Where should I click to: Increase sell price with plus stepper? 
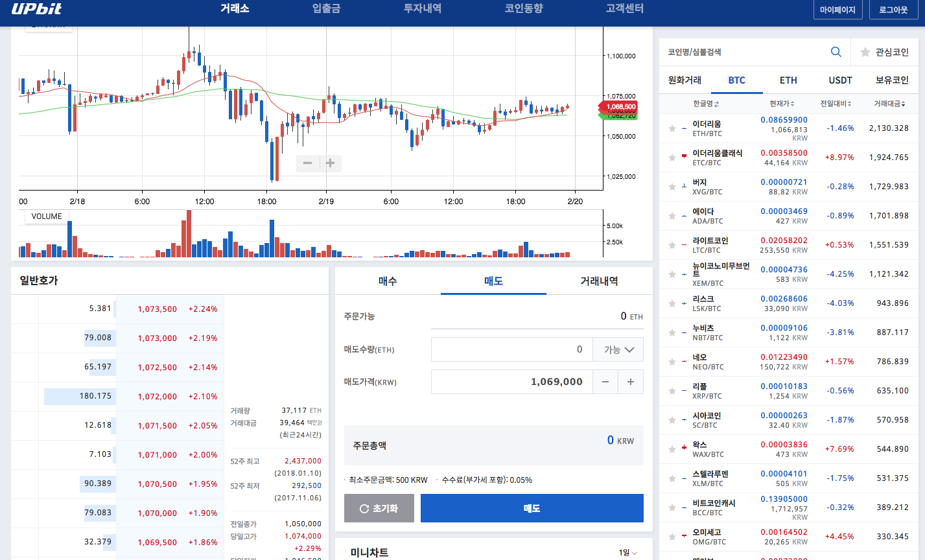click(x=631, y=382)
